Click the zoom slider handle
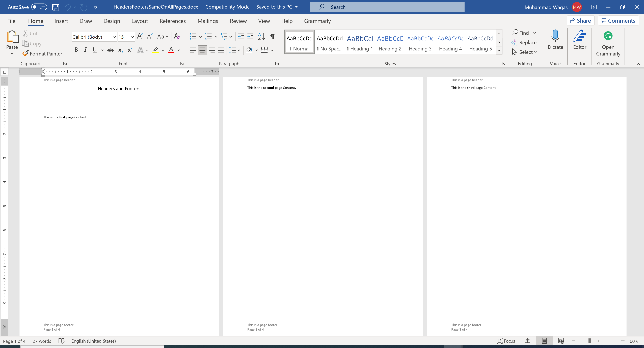 [589, 341]
